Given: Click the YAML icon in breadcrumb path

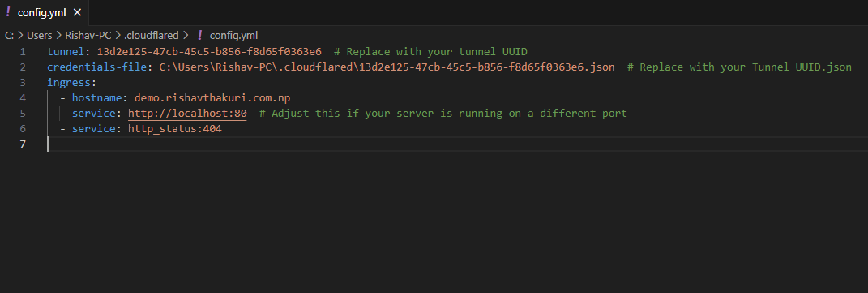Looking at the screenshot, I should tap(200, 35).
